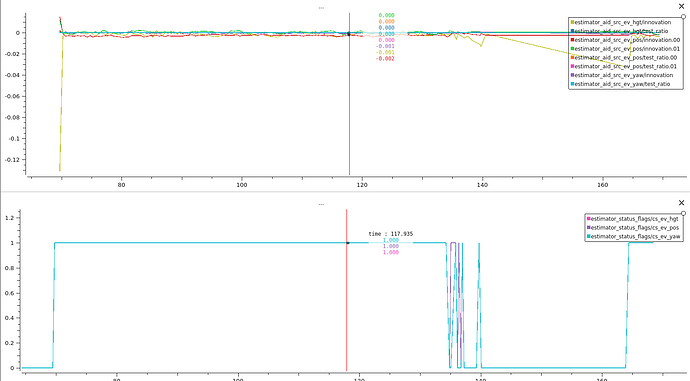The image size is (690, 381).
Task: Toggle estimator_aid_src_ev_hgt/innovation curve in legend
Action: (x=620, y=22)
